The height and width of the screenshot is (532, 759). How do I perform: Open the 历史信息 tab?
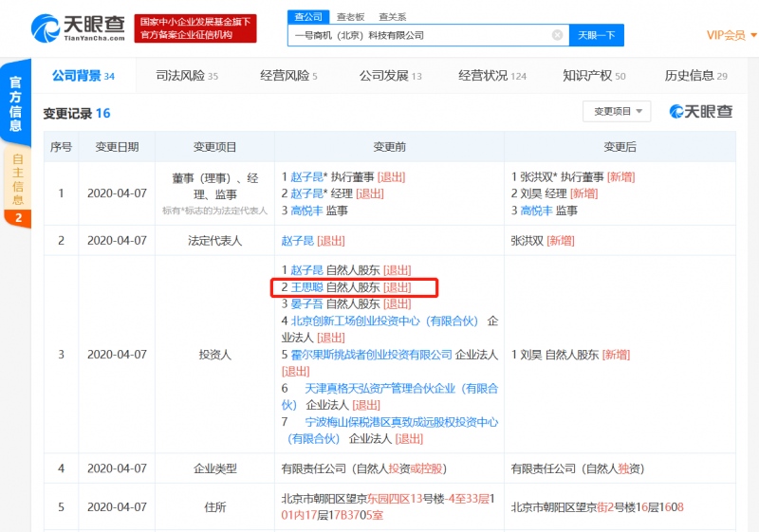click(x=695, y=76)
